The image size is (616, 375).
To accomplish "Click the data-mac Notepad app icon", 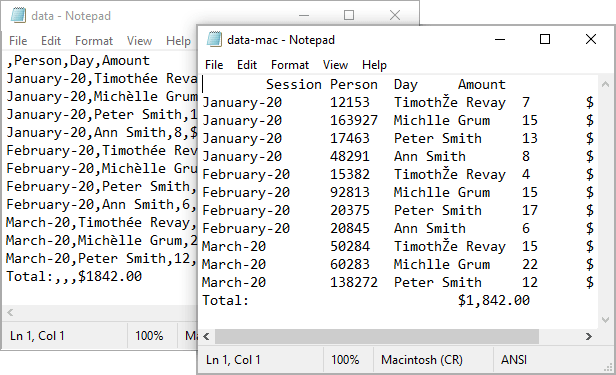I will pos(214,39).
